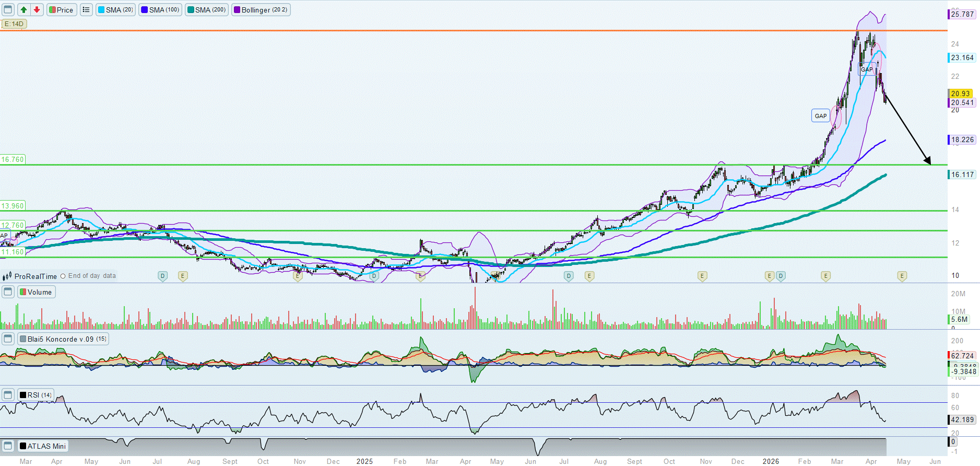The width and height of the screenshot is (980, 466).
Task: Click the Price button
Action: pyautogui.click(x=62, y=10)
